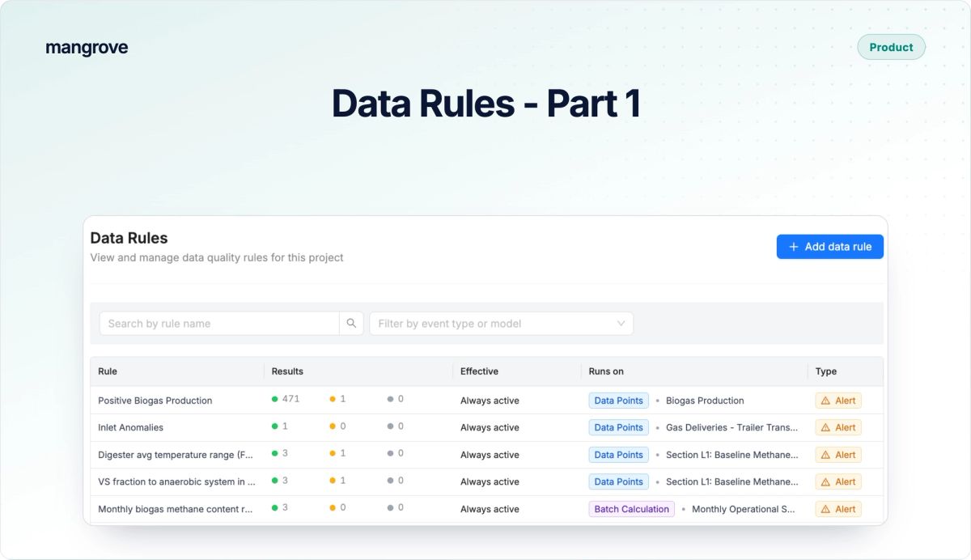Open the Inlet Anomalies rule
Screen dimensions: 971x560
130,427
